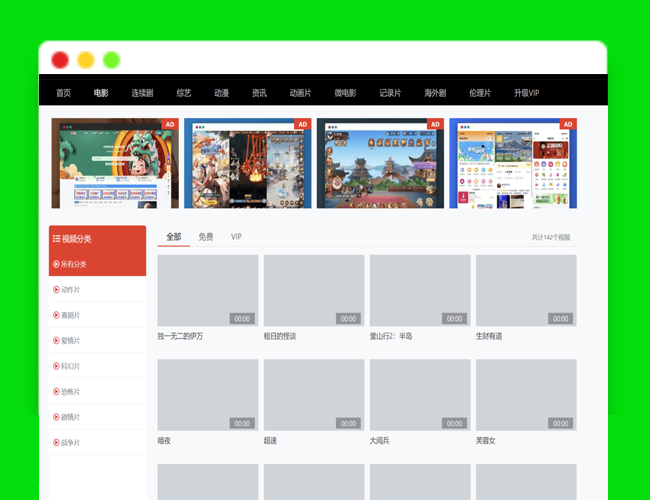Open the anime game three-panel AD banner
Screen dimensions: 650x500
[x=248, y=163]
